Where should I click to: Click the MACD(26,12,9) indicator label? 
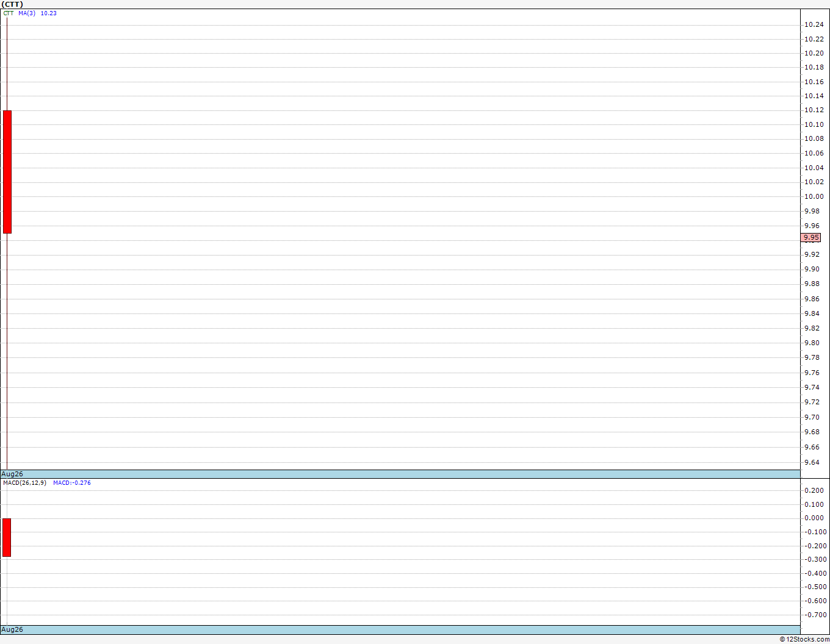(24, 483)
